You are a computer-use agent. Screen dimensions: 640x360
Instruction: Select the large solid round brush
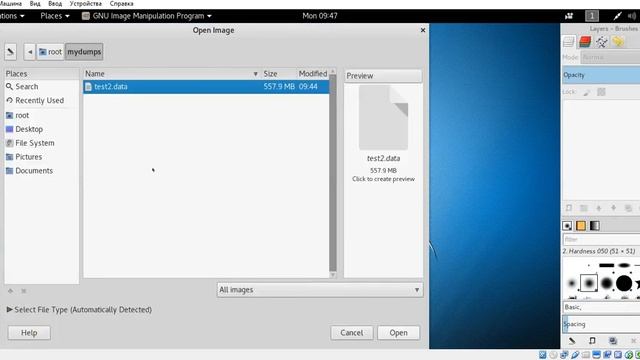[x=624, y=283]
